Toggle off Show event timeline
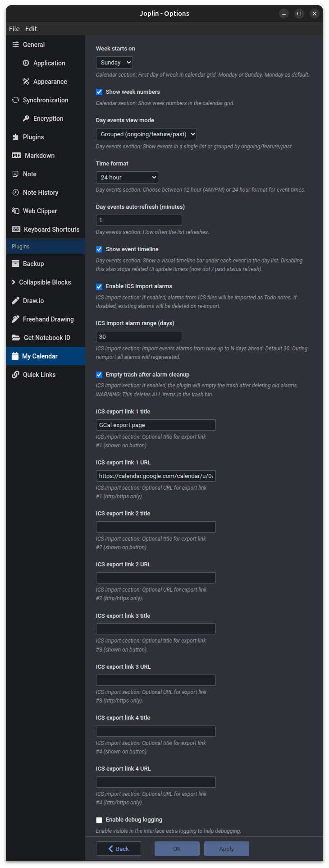This screenshot has height=868, width=329. pyautogui.click(x=99, y=249)
